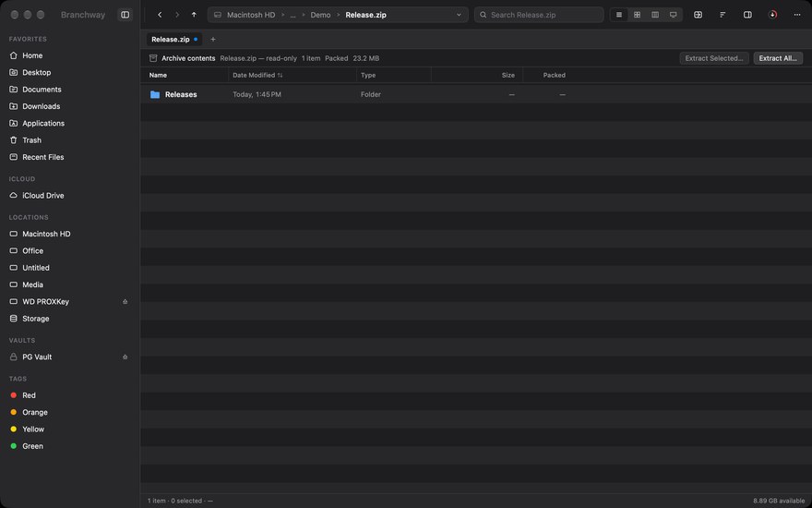Select the Release.zip tab
Viewport: 812px width, 508px height.
tap(174, 40)
